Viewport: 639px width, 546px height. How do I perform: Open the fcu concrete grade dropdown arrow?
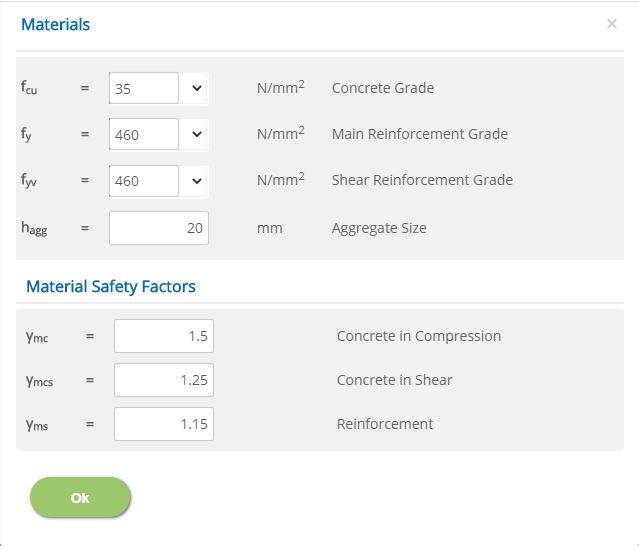pyautogui.click(x=197, y=88)
